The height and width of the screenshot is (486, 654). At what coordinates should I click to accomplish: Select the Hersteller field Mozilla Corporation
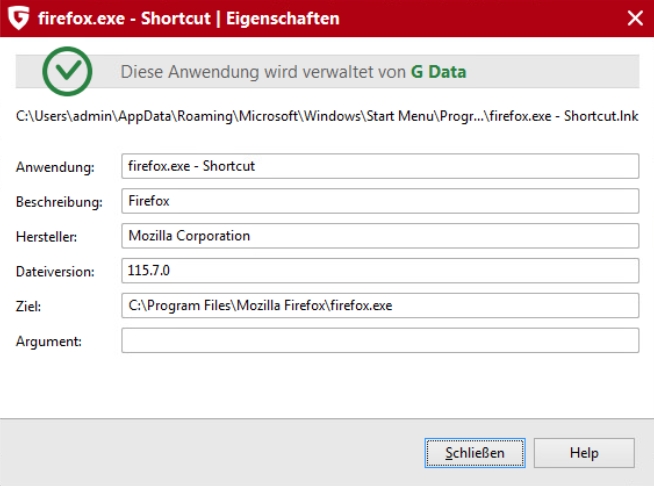(380, 236)
